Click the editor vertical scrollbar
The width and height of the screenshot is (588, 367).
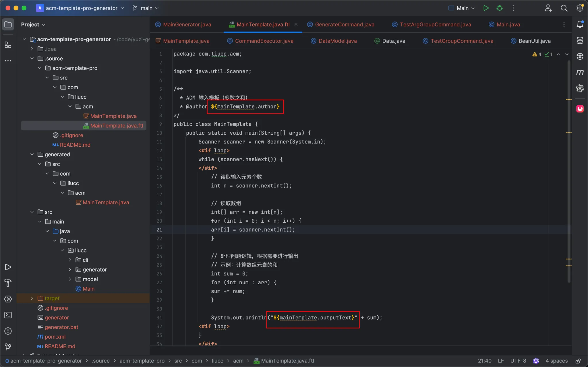click(569, 172)
